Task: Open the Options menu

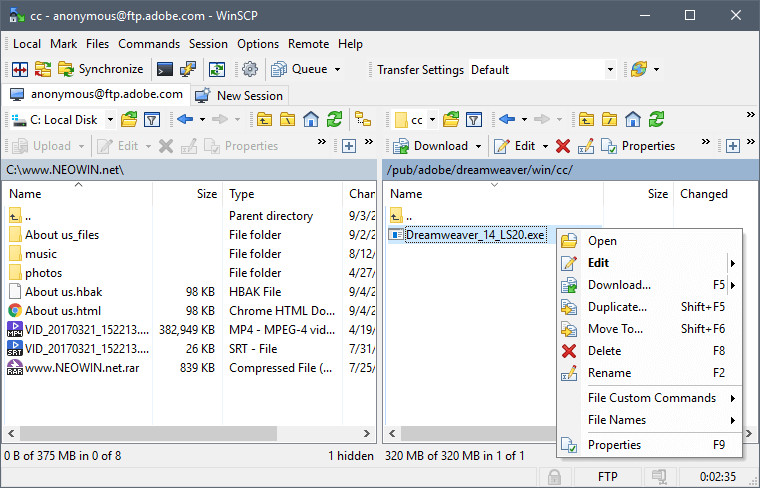Action: [258, 44]
